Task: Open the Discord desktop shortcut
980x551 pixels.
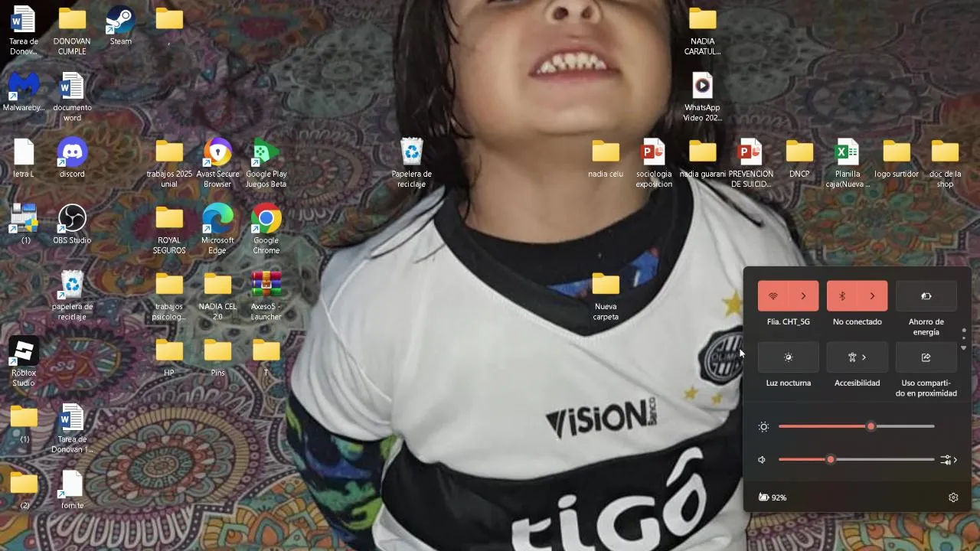Action: (x=72, y=158)
